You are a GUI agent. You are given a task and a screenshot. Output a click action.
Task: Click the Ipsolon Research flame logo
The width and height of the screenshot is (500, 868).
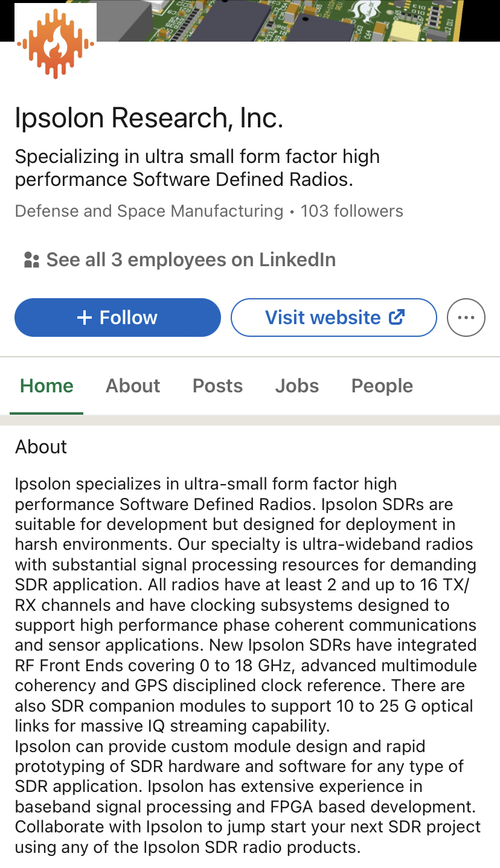tap(55, 45)
